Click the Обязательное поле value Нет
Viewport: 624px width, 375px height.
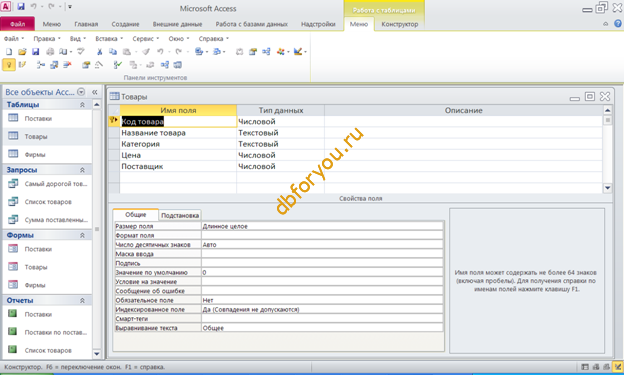click(322, 300)
